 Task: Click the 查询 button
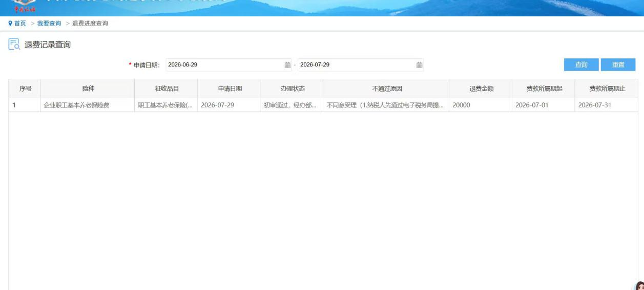coord(581,64)
